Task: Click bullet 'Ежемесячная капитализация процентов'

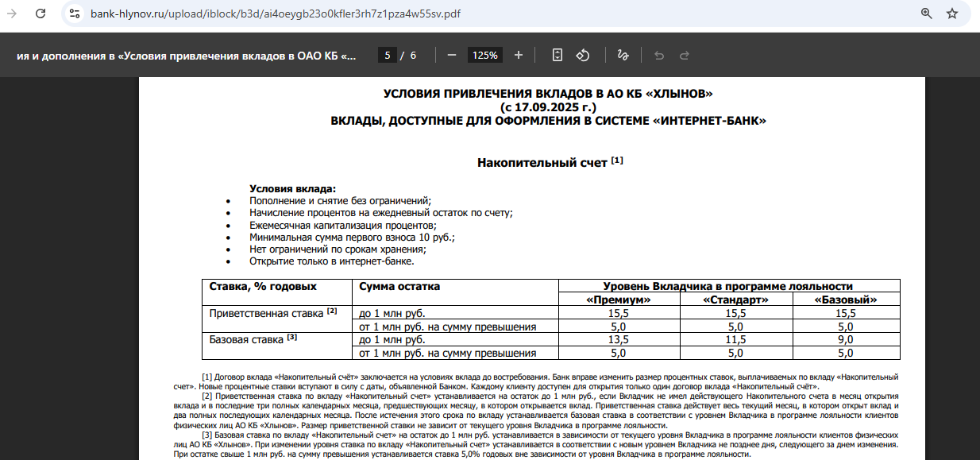Action: coord(343,225)
